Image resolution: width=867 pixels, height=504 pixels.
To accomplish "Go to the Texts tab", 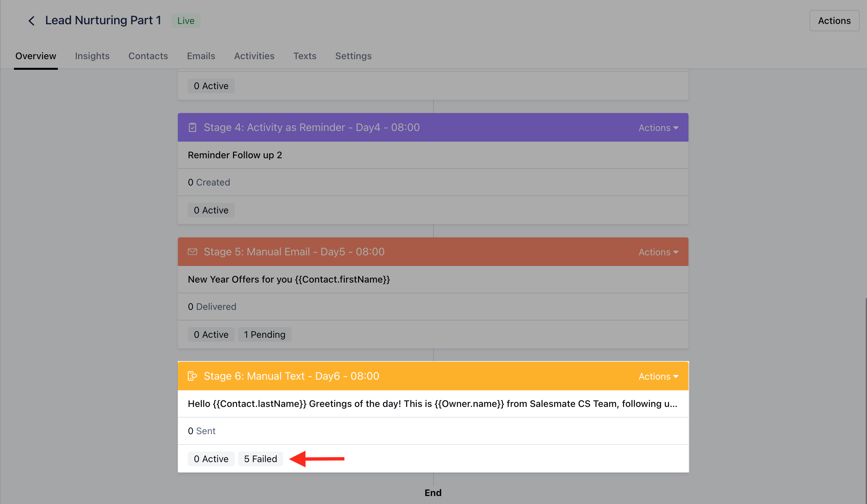I will coord(305,56).
